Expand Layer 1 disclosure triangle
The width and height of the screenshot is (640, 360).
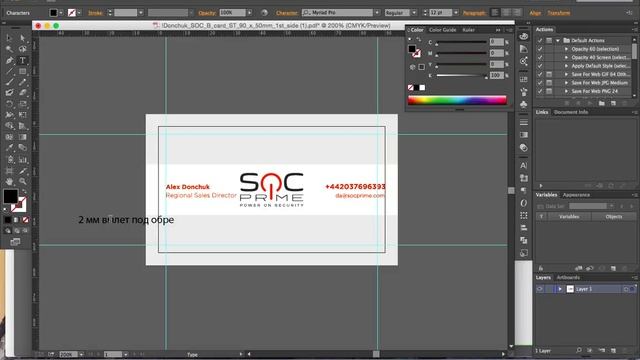click(x=560, y=289)
